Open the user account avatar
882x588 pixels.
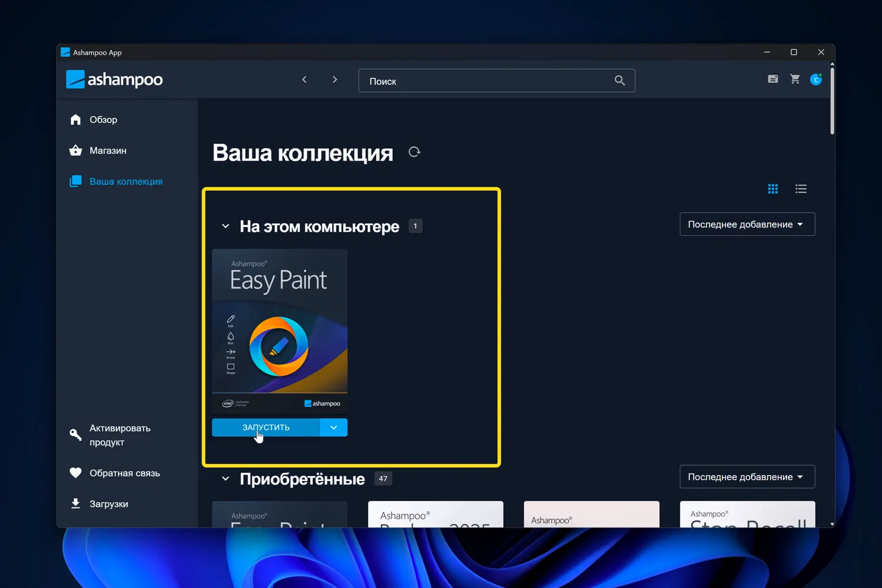tap(816, 79)
